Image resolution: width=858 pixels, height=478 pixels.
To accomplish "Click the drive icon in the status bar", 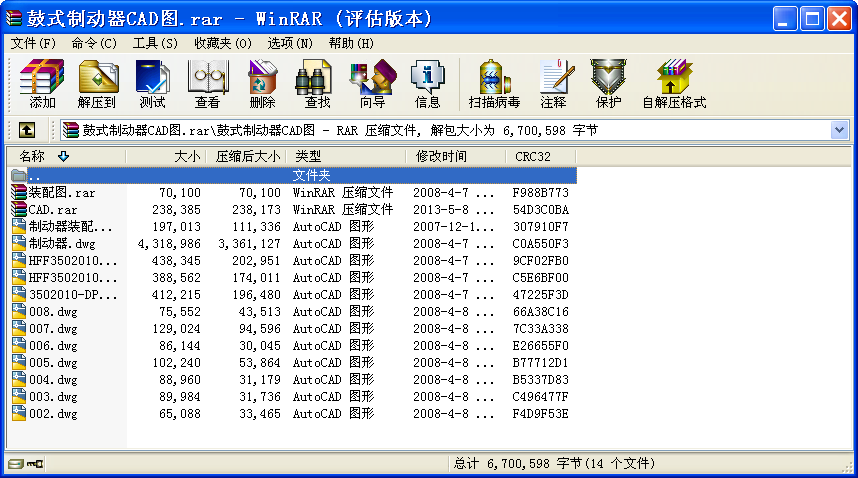I will 16,464.
